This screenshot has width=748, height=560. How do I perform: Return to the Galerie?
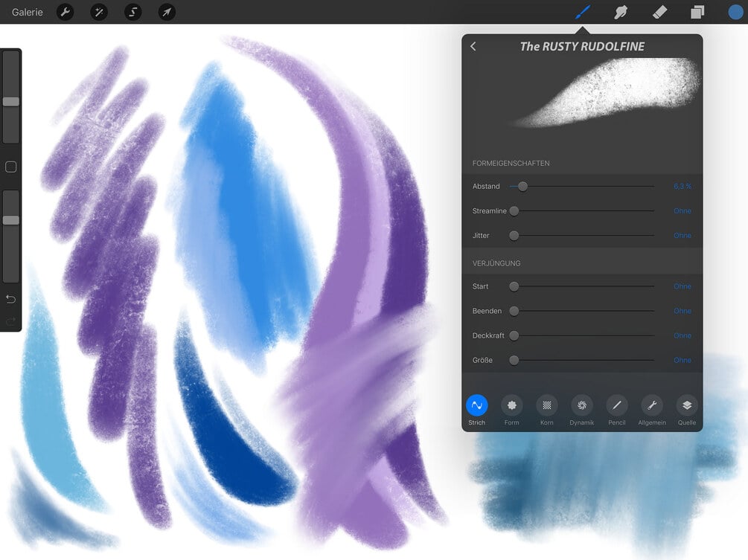(x=28, y=12)
